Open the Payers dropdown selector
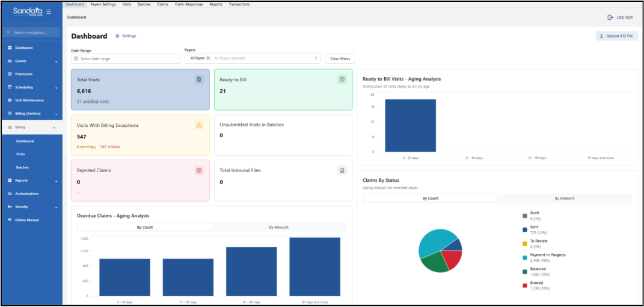 pos(316,58)
